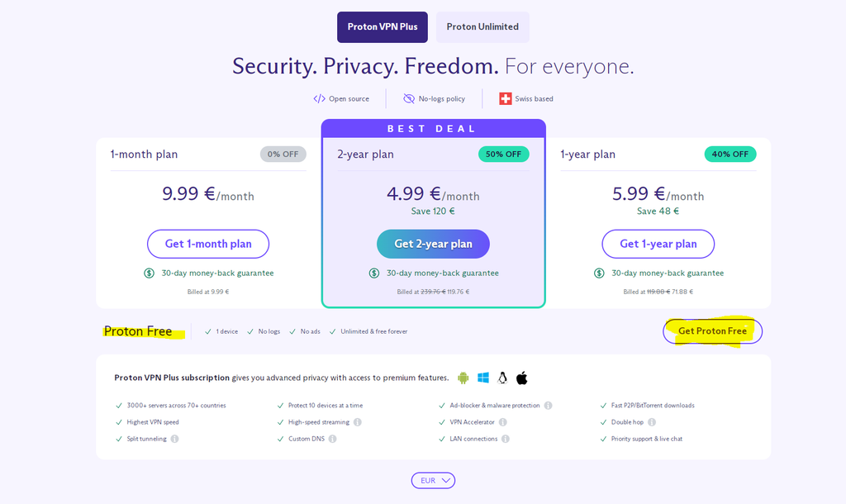
Task: Select the Get 1-year plan button
Action: click(x=658, y=244)
